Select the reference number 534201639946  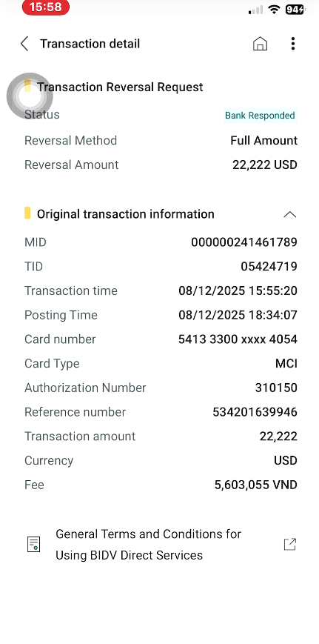pos(255,412)
